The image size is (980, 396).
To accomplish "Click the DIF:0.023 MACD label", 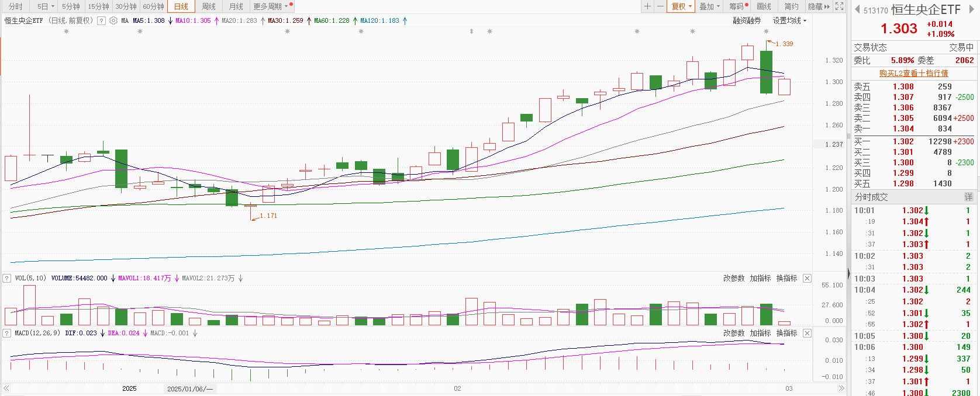I will pyautogui.click(x=81, y=333).
